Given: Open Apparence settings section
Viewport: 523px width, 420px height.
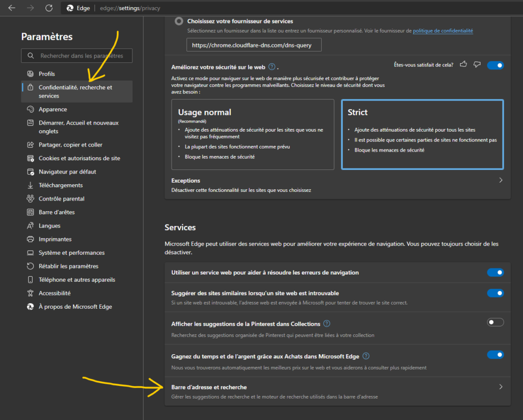Looking at the screenshot, I should coord(77,109).
